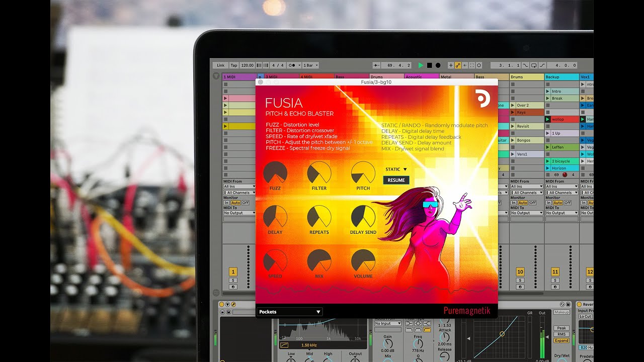Viewport: 644px width, 362px height.
Task: Open Drums track MIDI From All Ins dropdown
Action: click(527, 187)
